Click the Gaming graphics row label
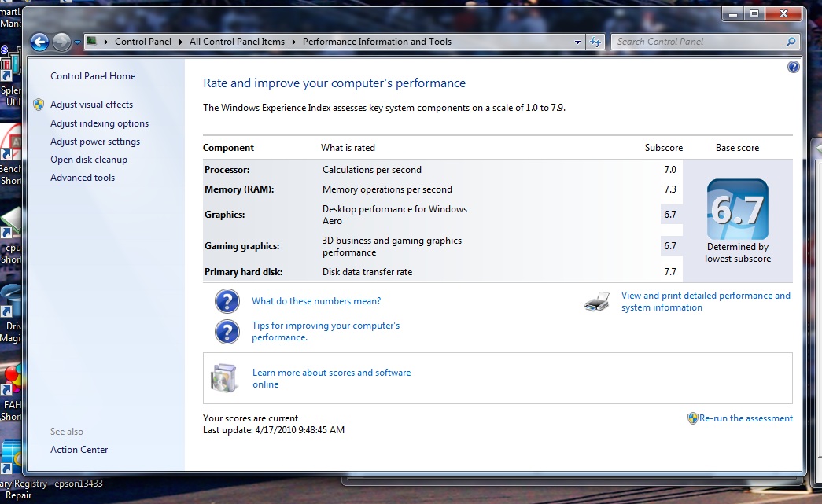The image size is (822, 504). click(x=241, y=246)
